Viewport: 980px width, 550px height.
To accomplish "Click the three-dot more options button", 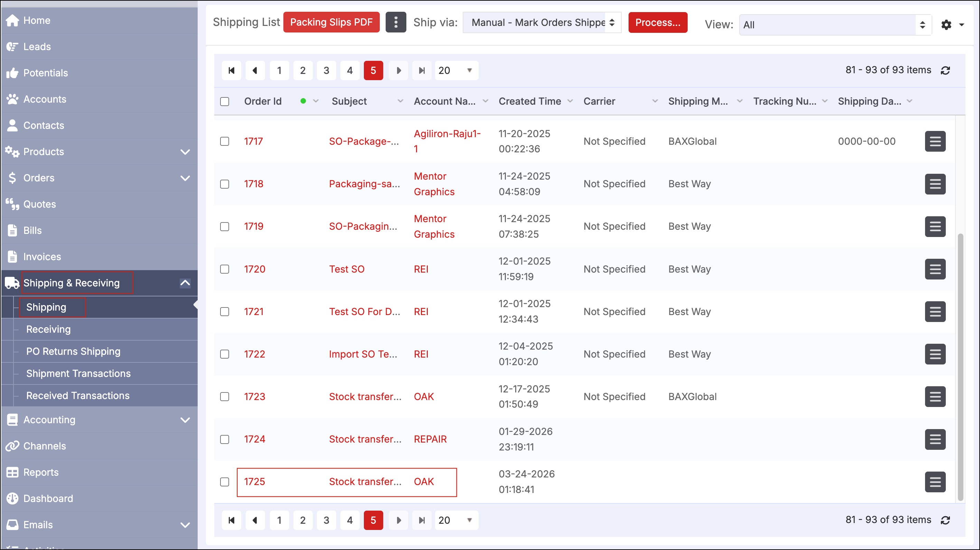I will pyautogui.click(x=396, y=22).
